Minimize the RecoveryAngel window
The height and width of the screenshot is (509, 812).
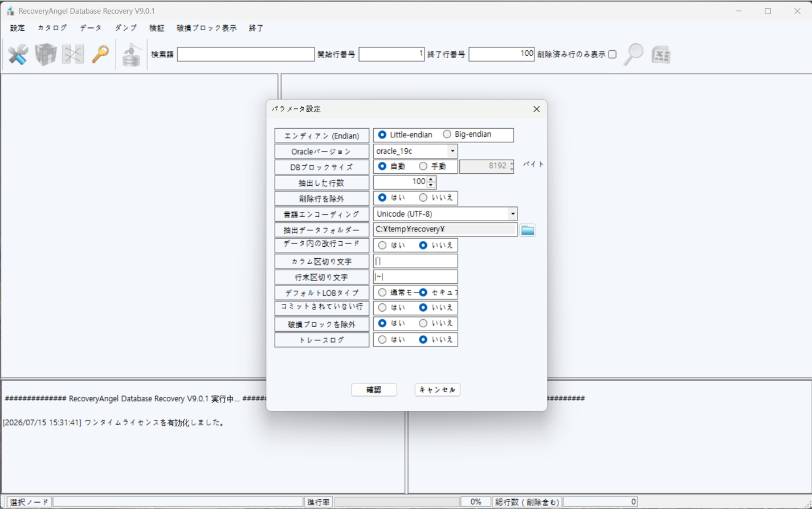click(x=738, y=11)
